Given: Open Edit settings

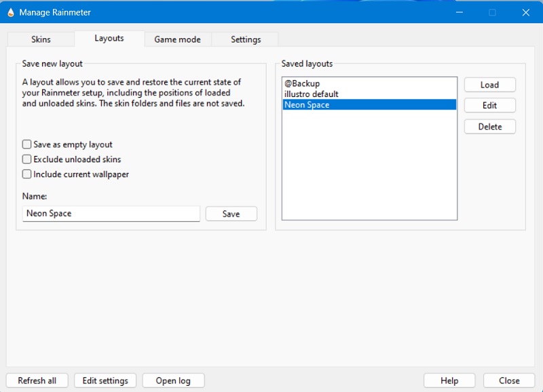Looking at the screenshot, I should pos(105,380).
